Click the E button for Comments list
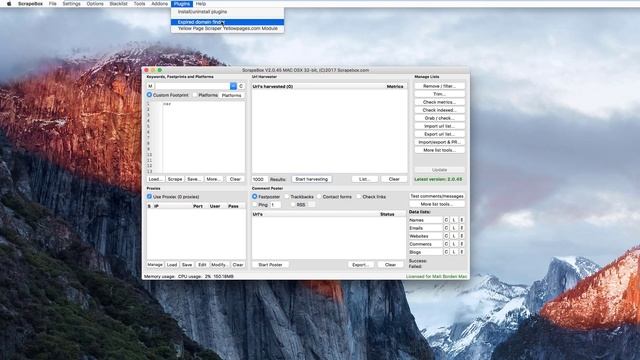 [462, 244]
